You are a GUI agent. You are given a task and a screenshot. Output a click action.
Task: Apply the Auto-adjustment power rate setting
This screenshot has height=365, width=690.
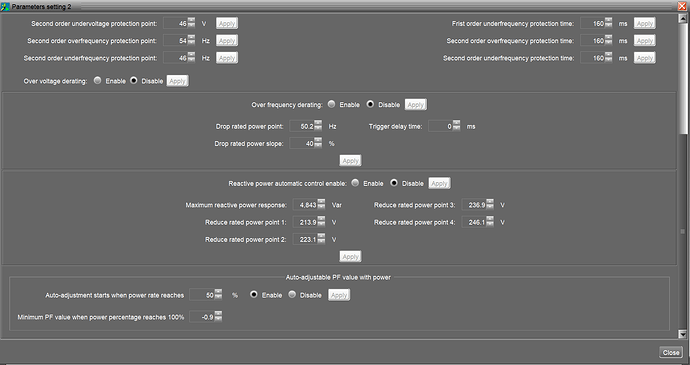coord(339,295)
